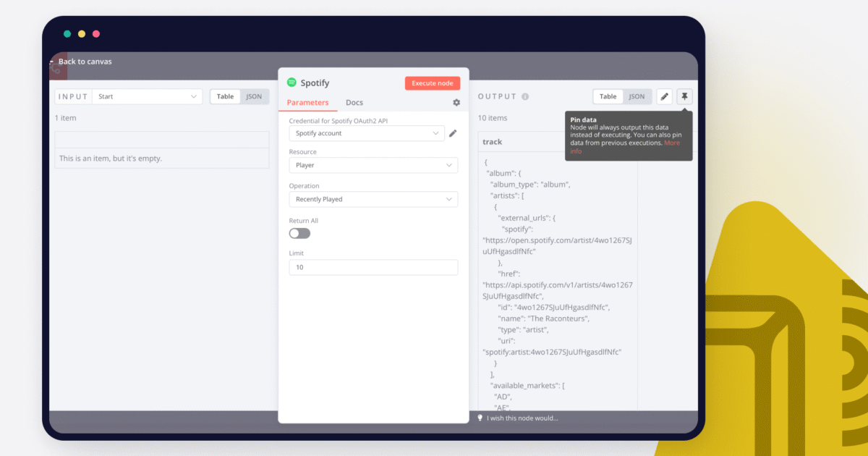Switch output view to Table
The height and width of the screenshot is (456, 868).
coord(608,96)
